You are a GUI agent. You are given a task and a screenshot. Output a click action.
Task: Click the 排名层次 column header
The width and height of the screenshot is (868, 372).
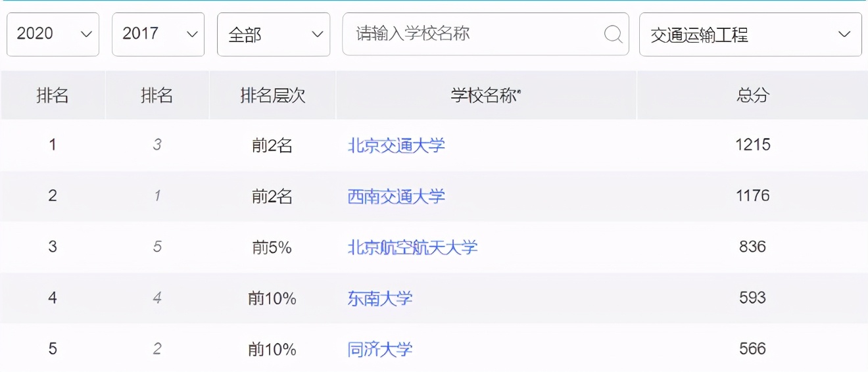[273, 96]
